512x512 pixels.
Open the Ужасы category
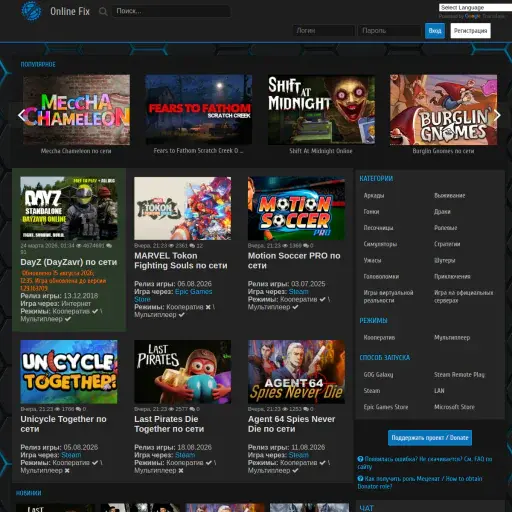[372, 260]
